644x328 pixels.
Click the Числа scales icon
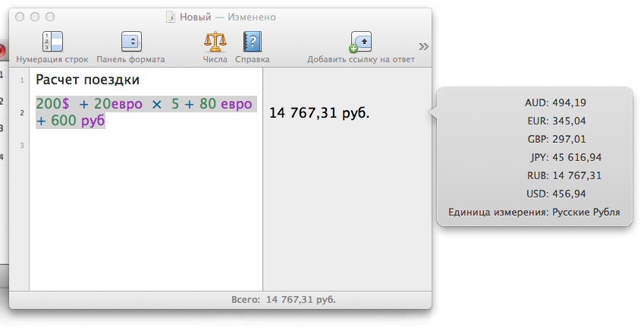pyautogui.click(x=215, y=42)
